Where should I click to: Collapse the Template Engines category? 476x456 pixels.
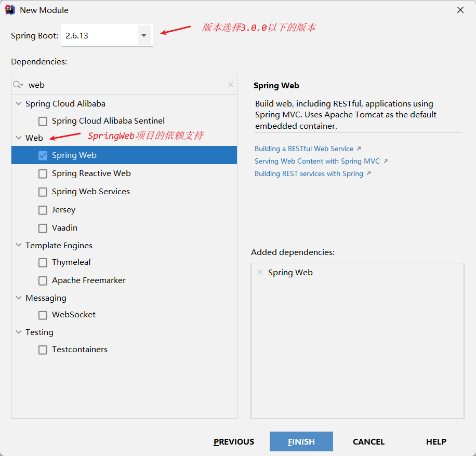pyautogui.click(x=19, y=246)
